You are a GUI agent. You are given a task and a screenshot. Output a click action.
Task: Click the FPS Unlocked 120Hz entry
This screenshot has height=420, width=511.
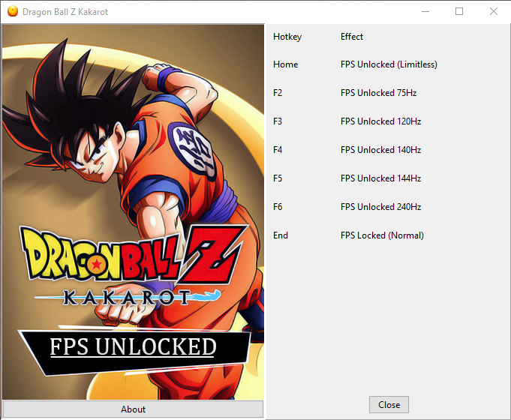pyautogui.click(x=380, y=121)
